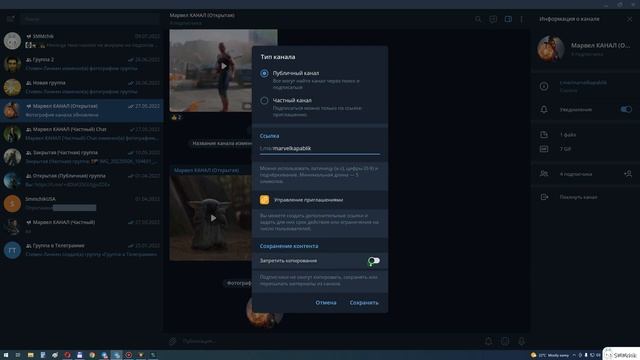This screenshot has width=640, height=360.
Task: Open the Группа в Телеграмме chat
Action: [x=82, y=250]
